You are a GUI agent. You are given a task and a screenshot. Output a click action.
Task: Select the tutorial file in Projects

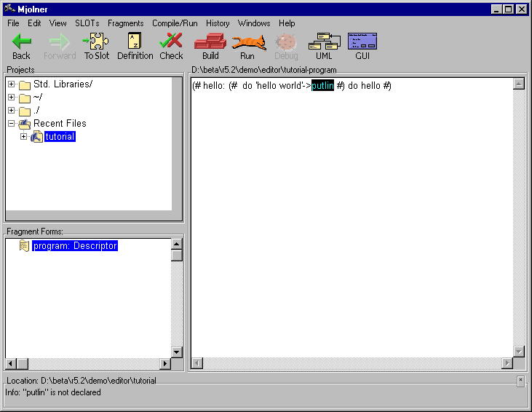59,137
